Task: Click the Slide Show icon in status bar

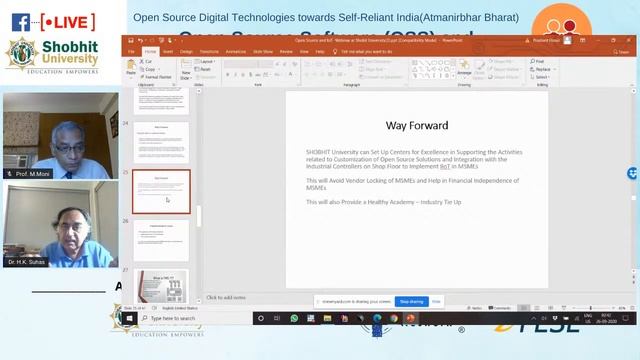Action: (x=564, y=308)
